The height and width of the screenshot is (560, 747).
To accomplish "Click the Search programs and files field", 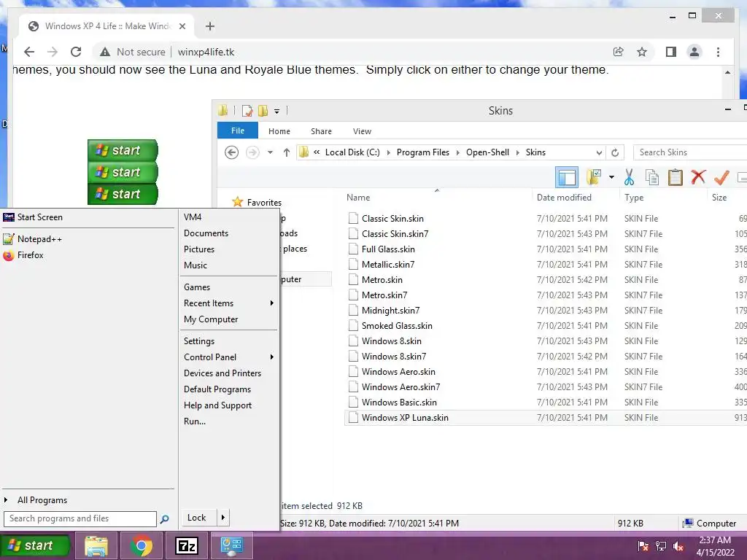I will click(80, 518).
